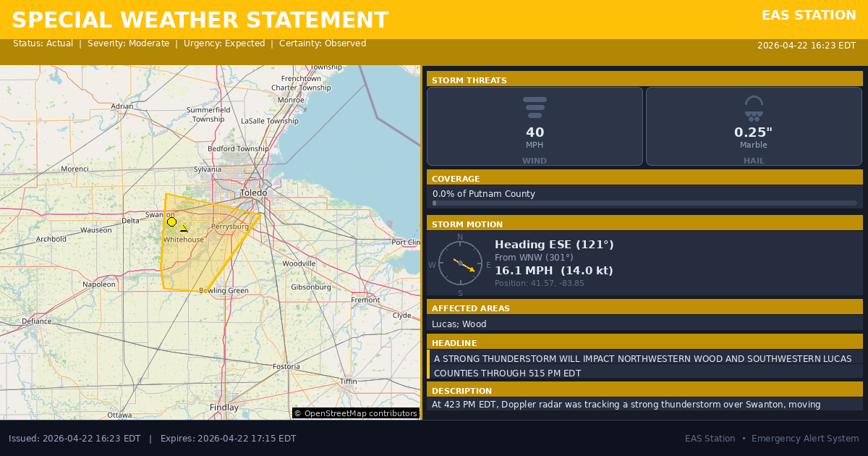Click the wind threat icon
The image size is (868, 456).
coord(535,107)
